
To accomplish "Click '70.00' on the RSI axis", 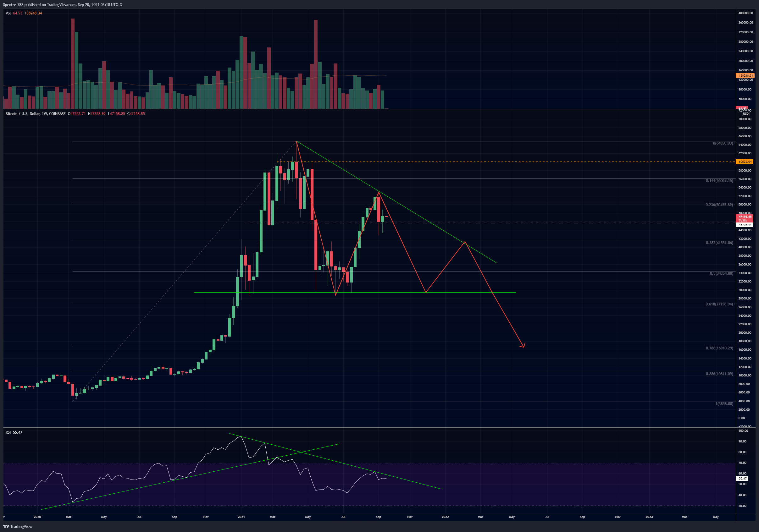I will 742,463.
